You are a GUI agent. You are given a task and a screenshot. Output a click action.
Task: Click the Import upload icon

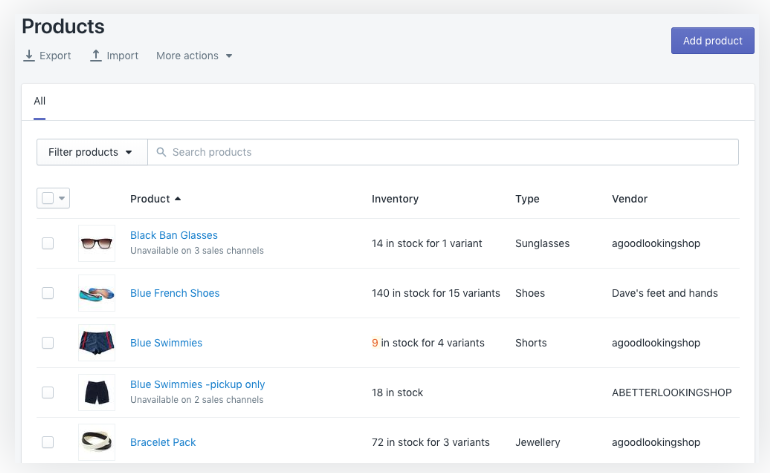(x=96, y=56)
